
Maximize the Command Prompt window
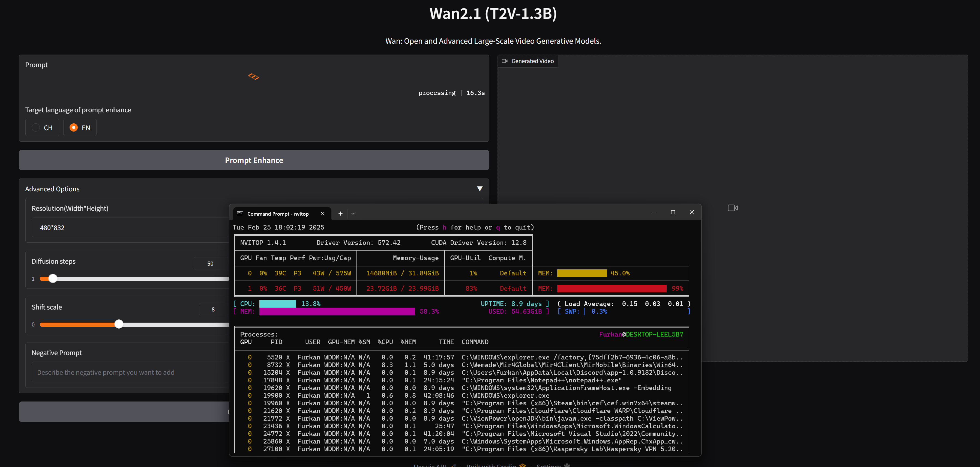[x=673, y=212]
